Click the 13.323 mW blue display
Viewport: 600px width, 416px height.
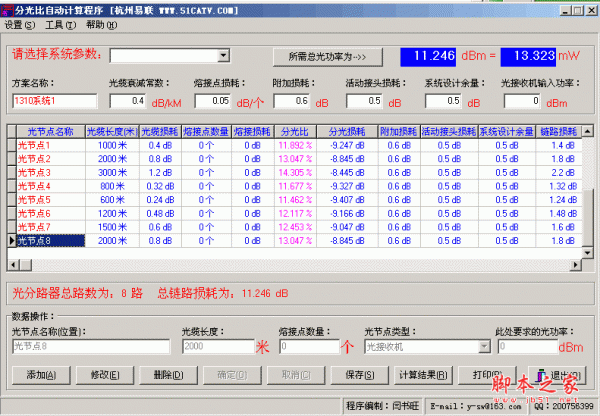[528, 57]
